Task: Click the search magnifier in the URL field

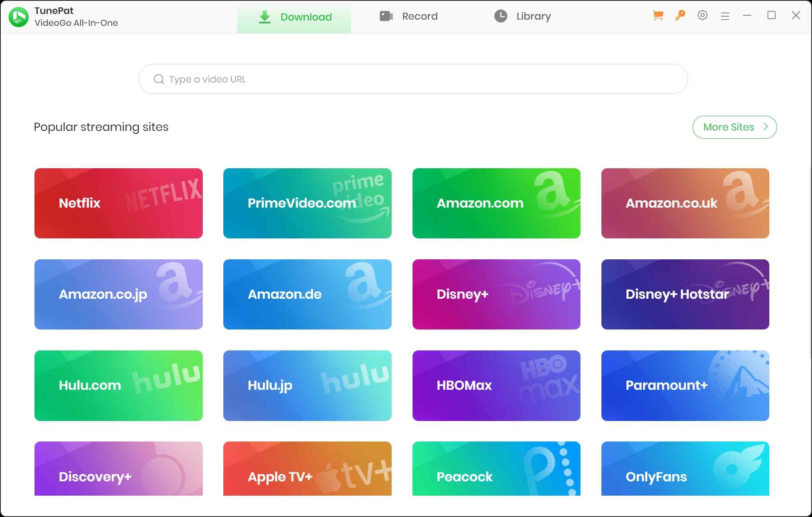Action: (x=159, y=79)
